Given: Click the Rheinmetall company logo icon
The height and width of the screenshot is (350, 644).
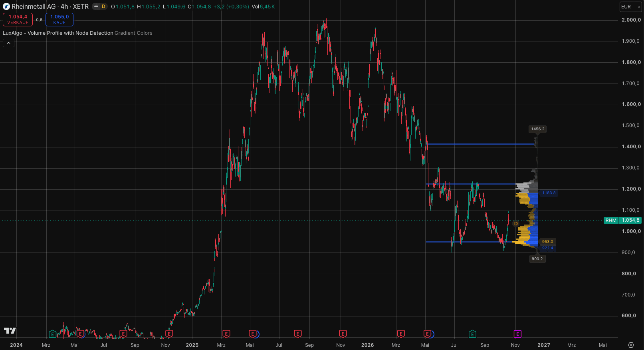Looking at the screenshot, I should tap(6, 7).
